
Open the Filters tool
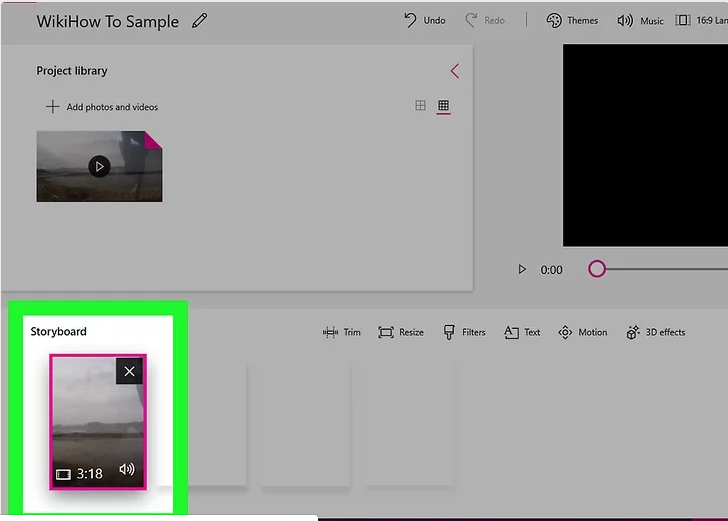click(x=464, y=332)
